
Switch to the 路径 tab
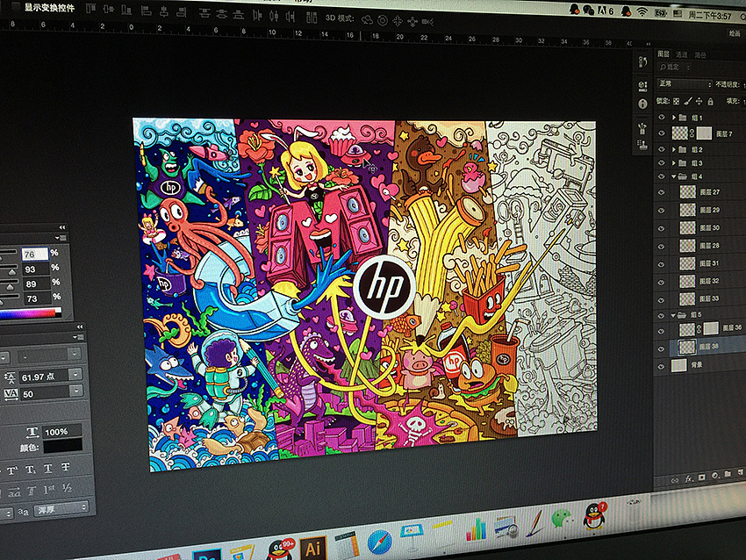pos(699,54)
